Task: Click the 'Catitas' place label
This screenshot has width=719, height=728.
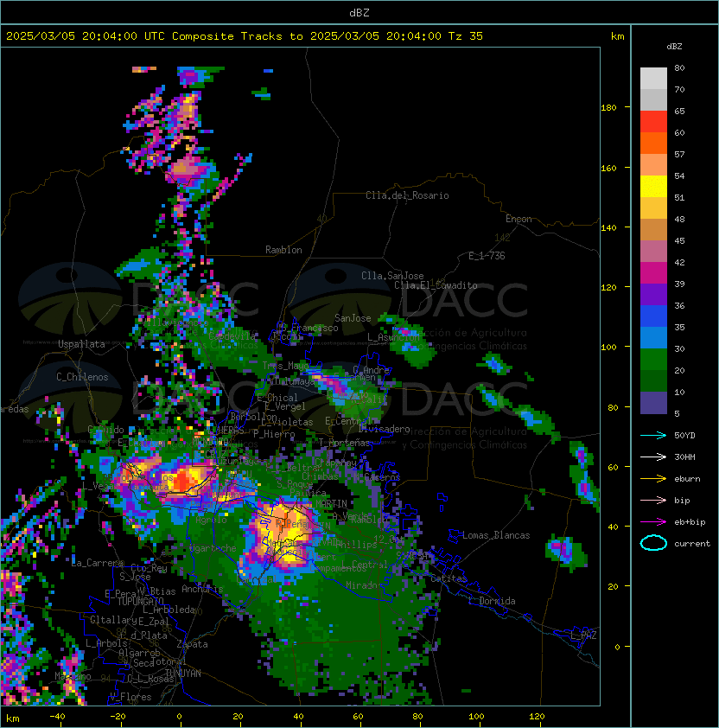Action: click(x=449, y=579)
